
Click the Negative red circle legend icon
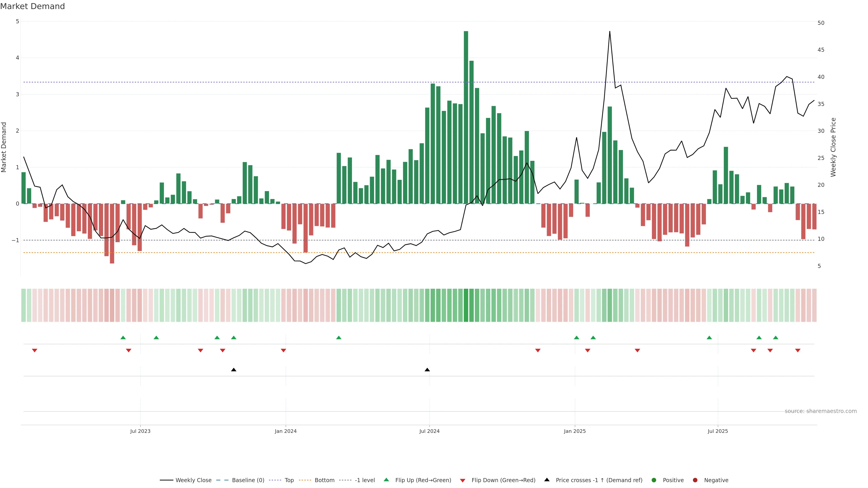695,480
